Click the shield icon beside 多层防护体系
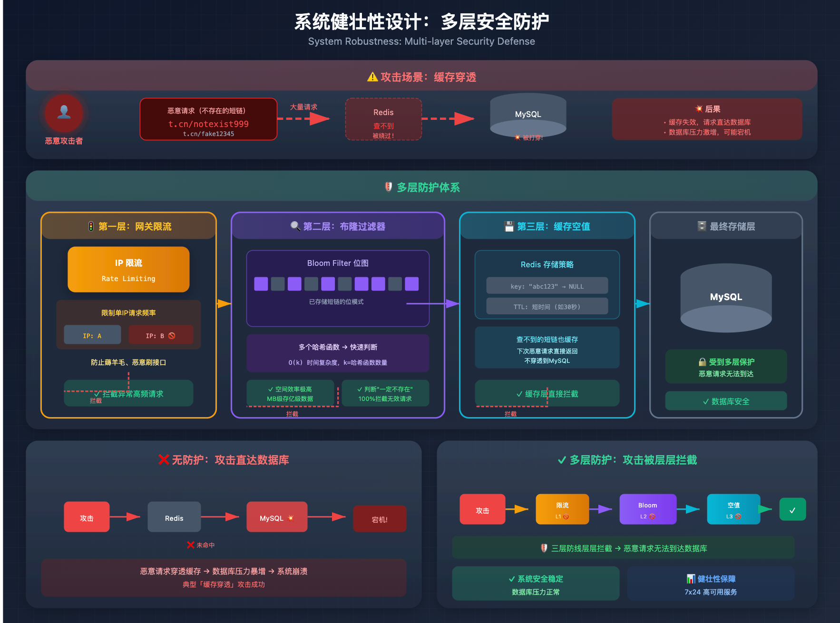Image resolution: width=840 pixels, height=623 pixels. [389, 187]
